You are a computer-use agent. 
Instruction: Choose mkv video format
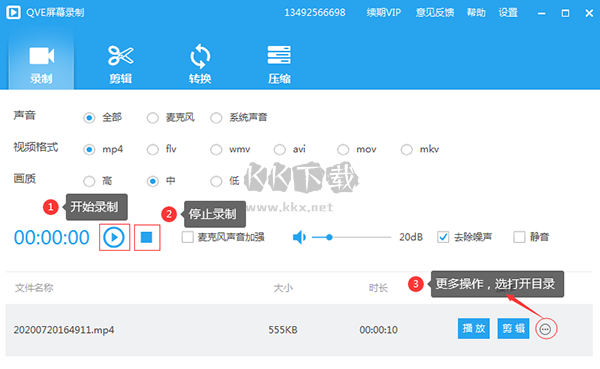(x=406, y=149)
